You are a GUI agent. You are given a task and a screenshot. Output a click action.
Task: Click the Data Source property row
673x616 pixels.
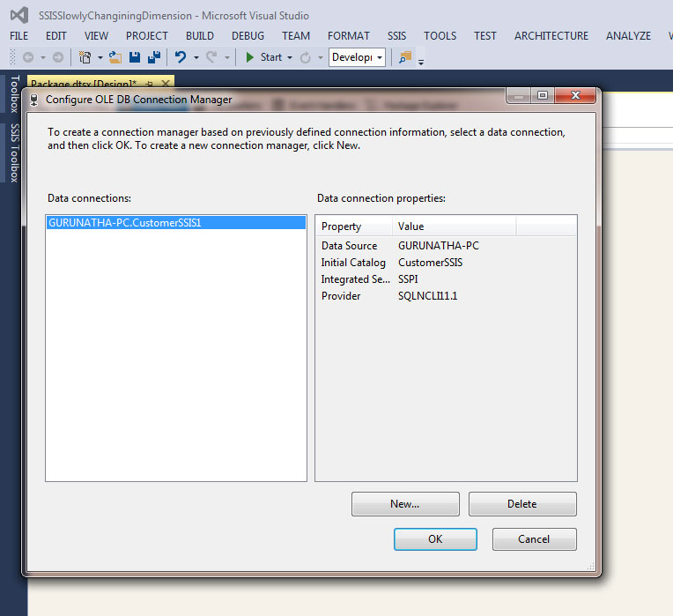click(446, 246)
